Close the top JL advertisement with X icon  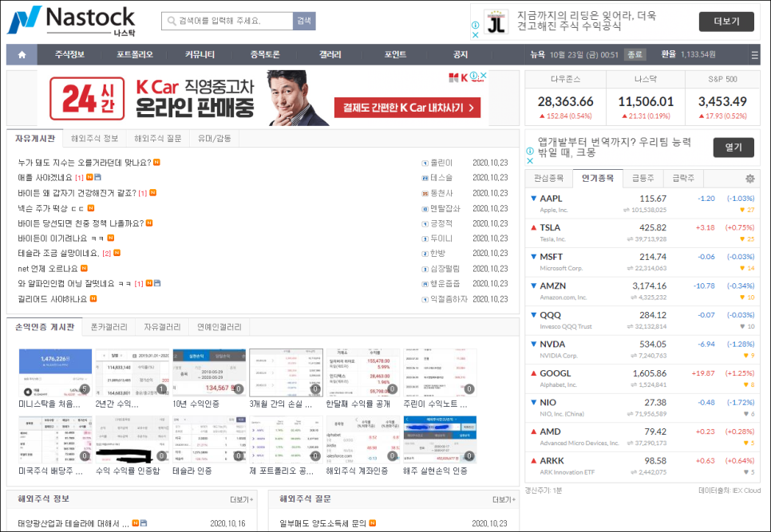click(476, 35)
